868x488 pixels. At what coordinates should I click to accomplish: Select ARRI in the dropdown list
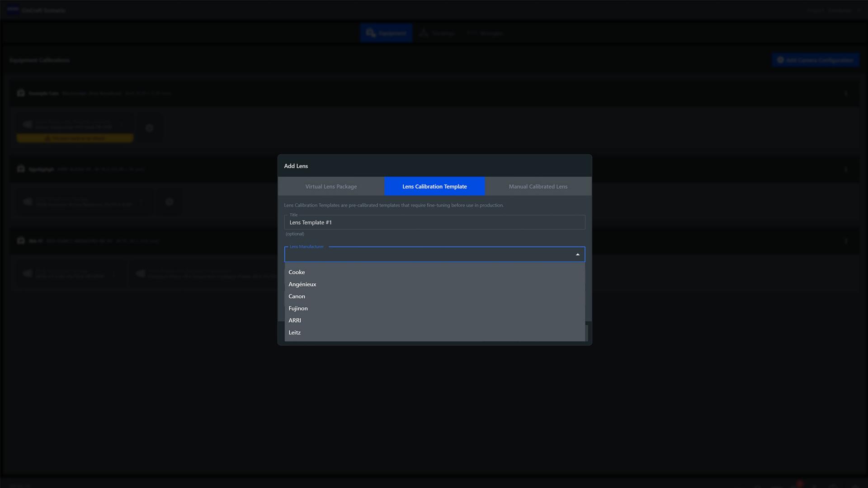[x=434, y=320]
